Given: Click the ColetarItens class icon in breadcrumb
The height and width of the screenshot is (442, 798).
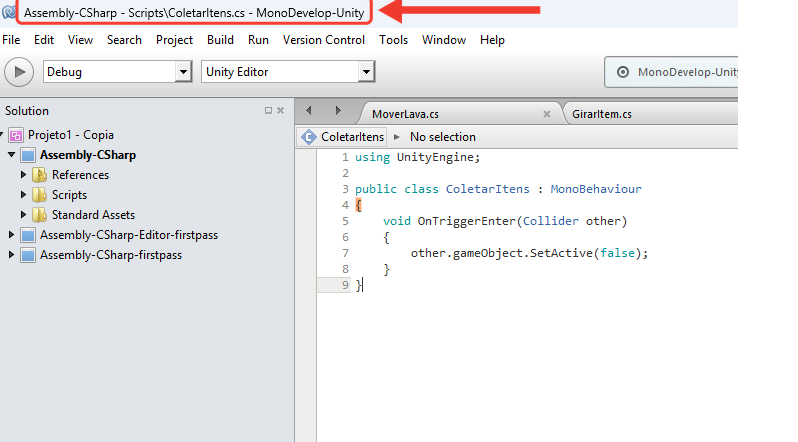Looking at the screenshot, I should (309, 137).
